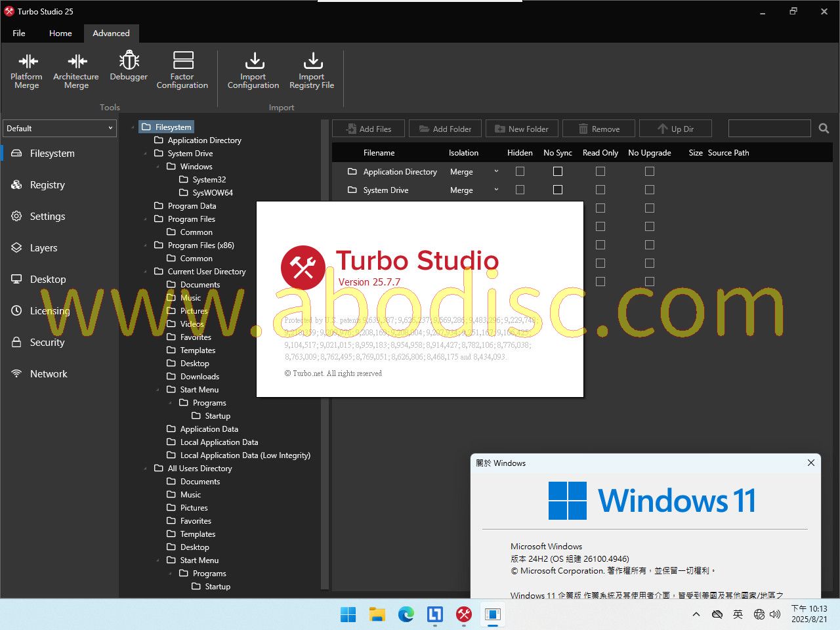This screenshot has width=840, height=630.
Task: Click Turbo Studio taskbar icon
Action: (464, 614)
